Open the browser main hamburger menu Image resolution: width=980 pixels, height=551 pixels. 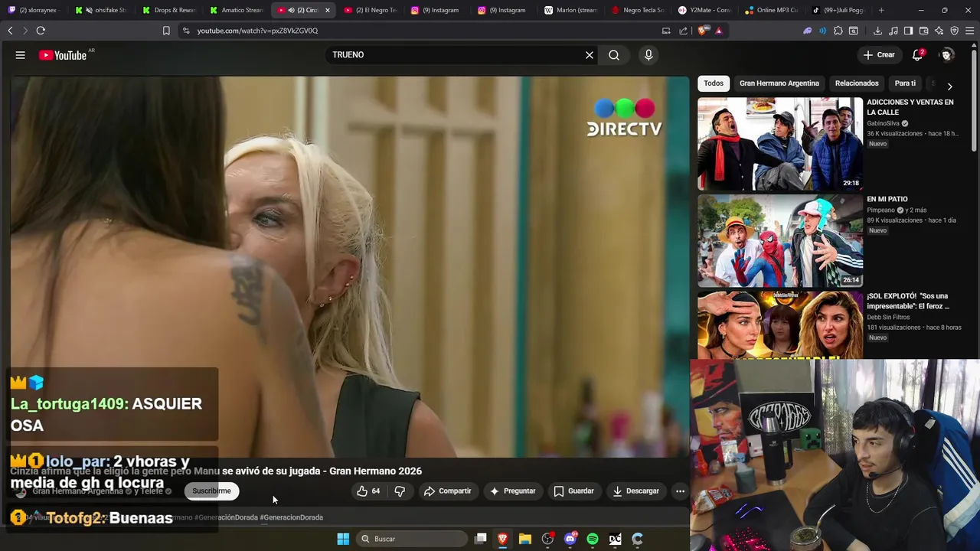[x=970, y=31]
